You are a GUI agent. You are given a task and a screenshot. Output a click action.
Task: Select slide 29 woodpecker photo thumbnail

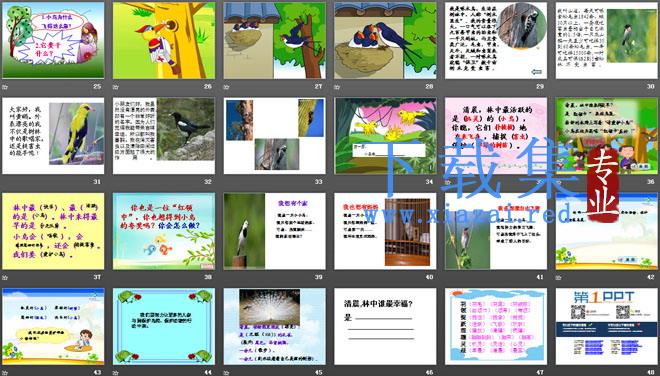(x=496, y=40)
